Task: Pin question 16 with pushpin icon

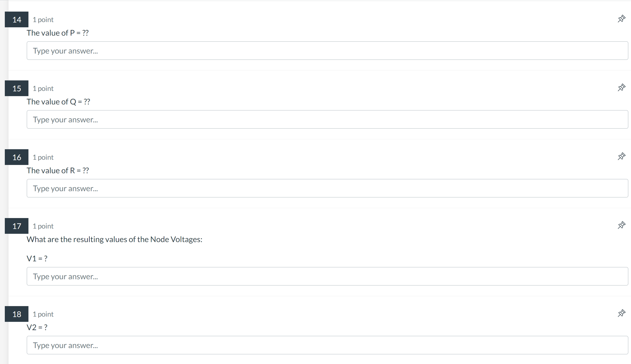Action: pyautogui.click(x=621, y=156)
